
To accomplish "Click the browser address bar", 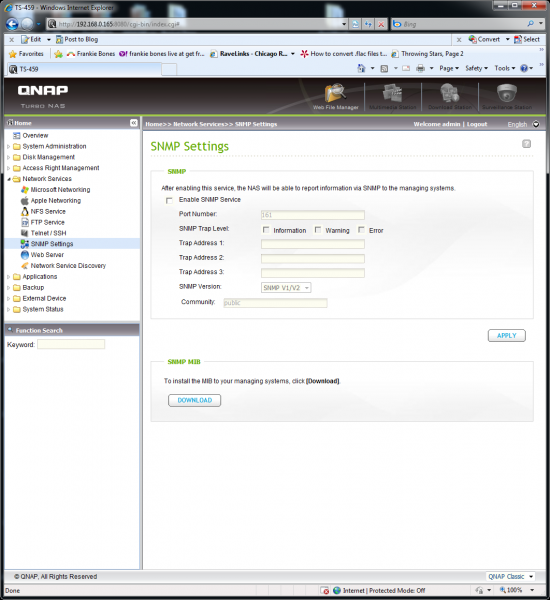I will (x=197, y=24).
